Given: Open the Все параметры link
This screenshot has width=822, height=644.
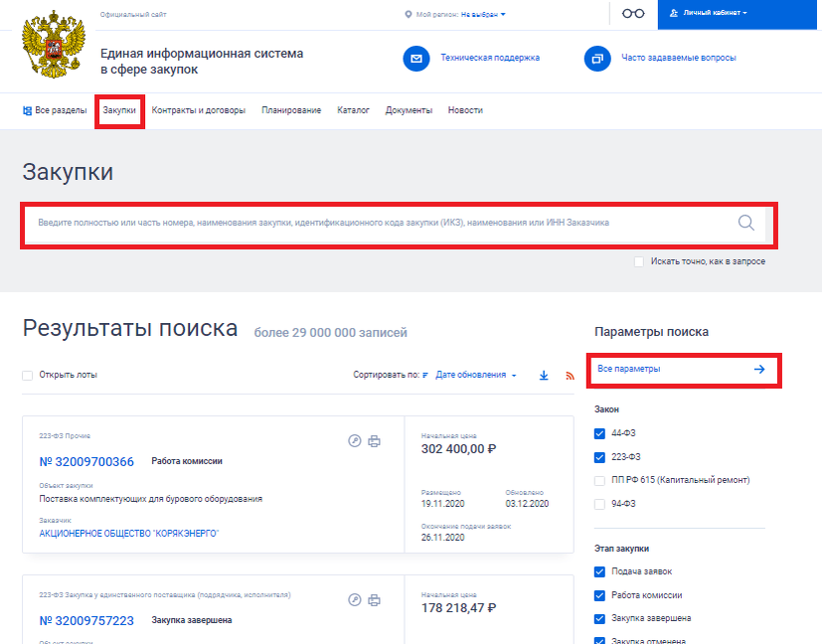Looking at the screenshot, I should pyautogui.click(x=629, y=369).
